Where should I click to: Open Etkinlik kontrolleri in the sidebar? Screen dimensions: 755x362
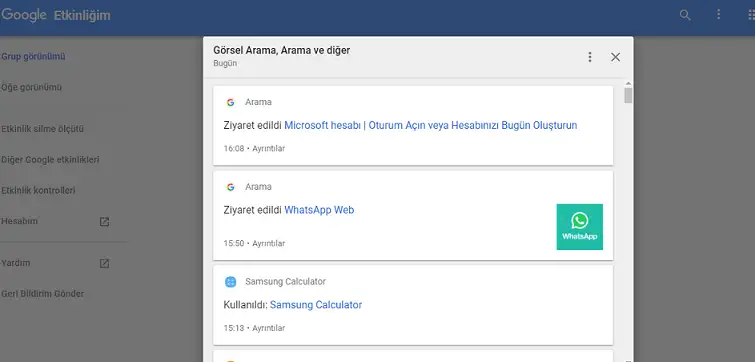(38, 191)
